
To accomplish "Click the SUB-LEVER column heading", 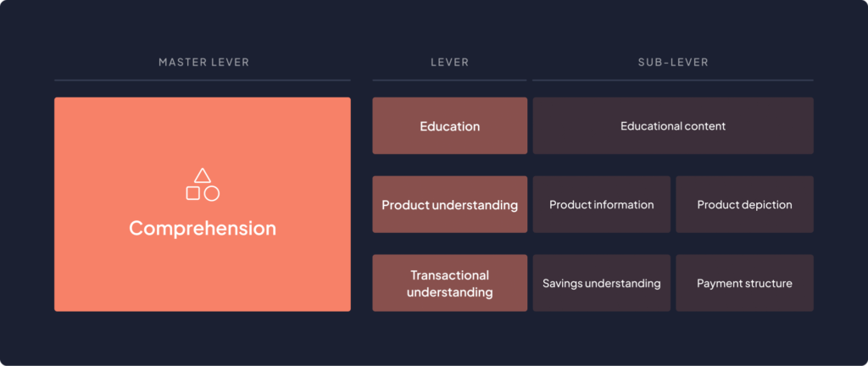I will (673, 63).
